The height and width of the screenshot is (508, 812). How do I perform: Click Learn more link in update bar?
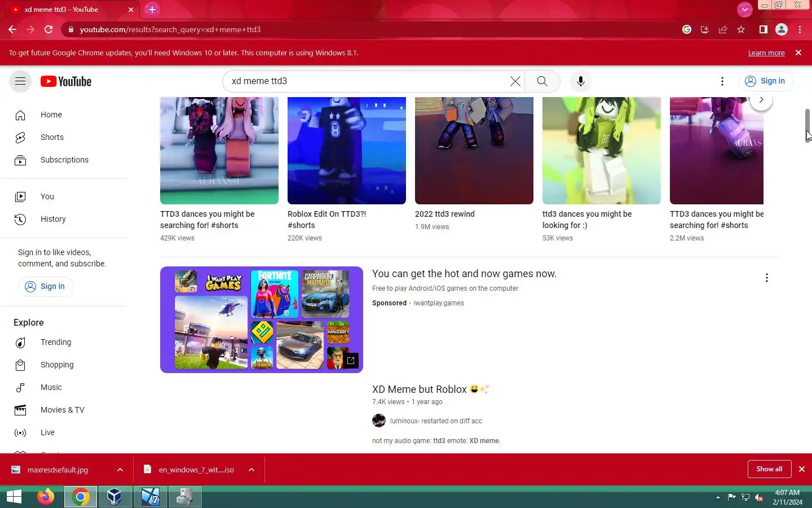[766, 52]
